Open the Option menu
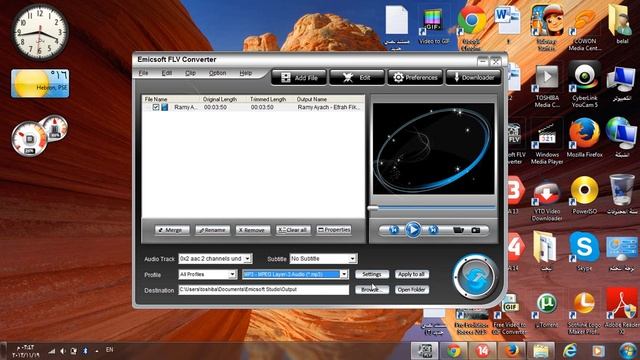The width and height of the screenshot is (640, 360). pyautogui.click(x=217, y=73)
